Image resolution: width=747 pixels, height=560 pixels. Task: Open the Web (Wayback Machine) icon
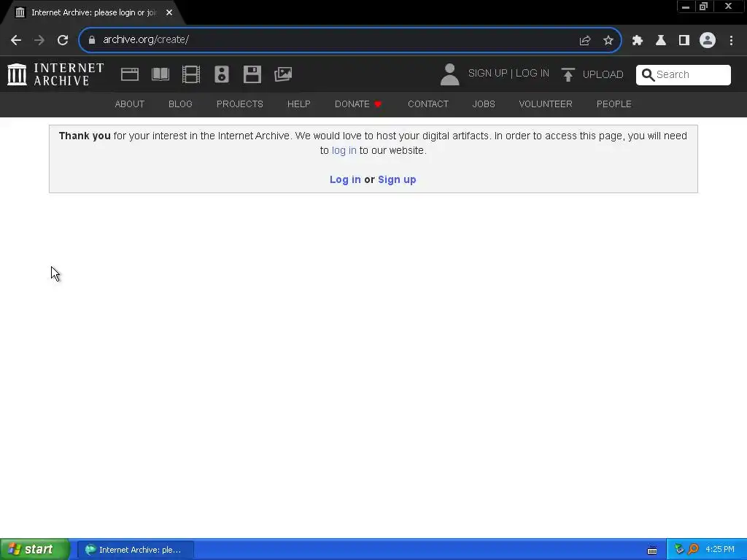pos(130,74)
